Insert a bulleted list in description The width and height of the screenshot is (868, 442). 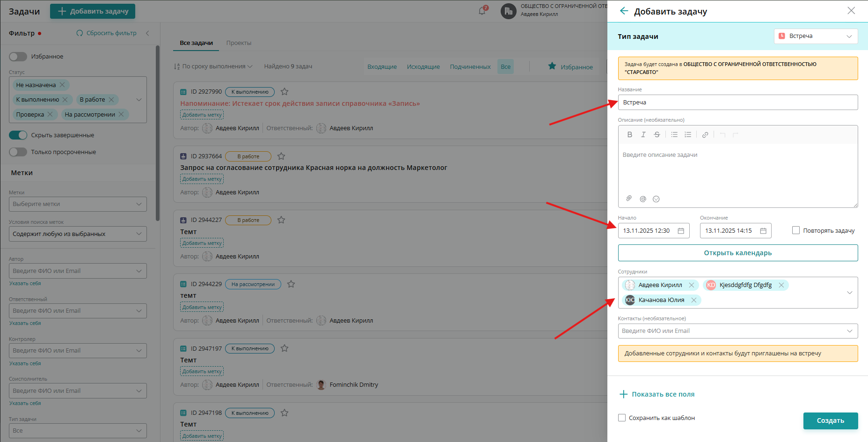pos(674,135)
